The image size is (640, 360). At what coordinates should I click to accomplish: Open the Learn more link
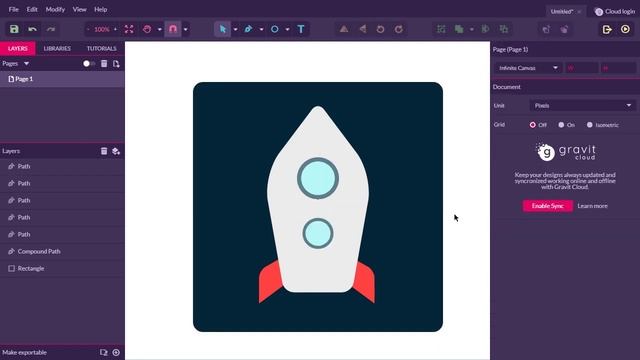click(592, 206)
